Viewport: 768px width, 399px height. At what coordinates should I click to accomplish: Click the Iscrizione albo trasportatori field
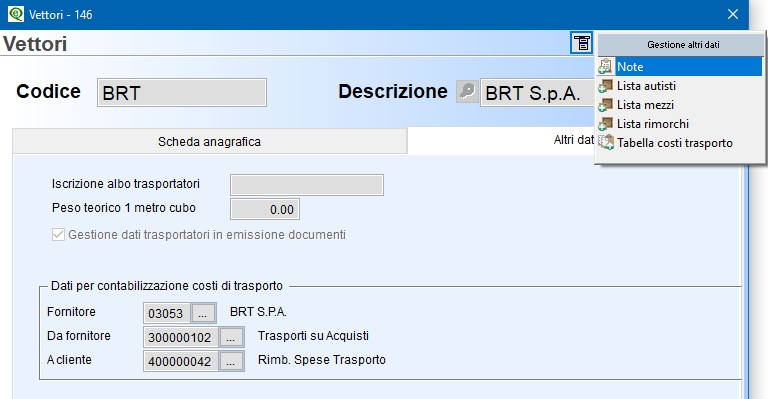307,185
